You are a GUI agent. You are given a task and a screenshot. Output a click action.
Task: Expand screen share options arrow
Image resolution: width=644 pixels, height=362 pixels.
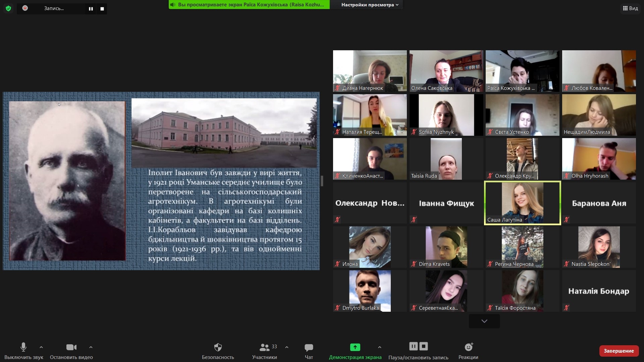point(380,347)
